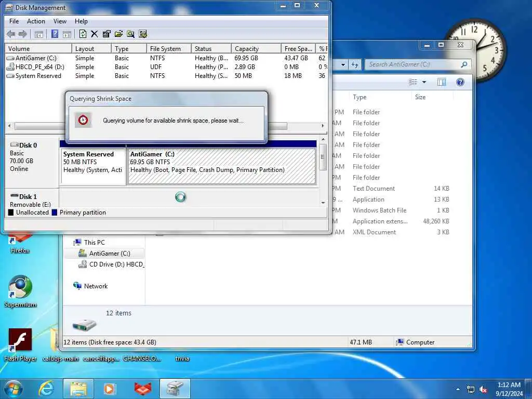This screenshot has width=532, height=399.
Task: Click the Explorer help question-mark icon
Action: [x=460, y=82]
